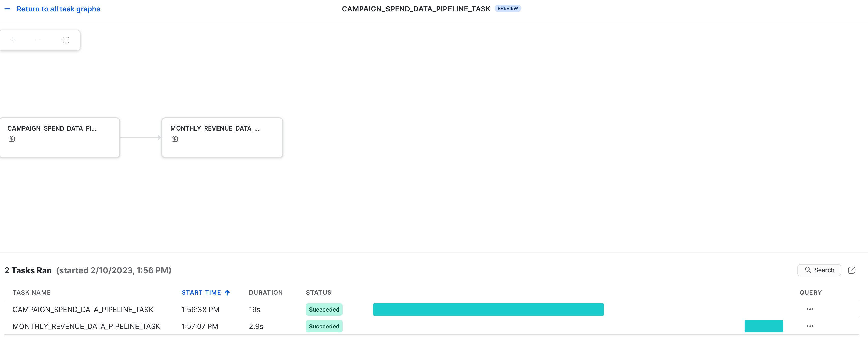This screenshot has height=361, width=868.
Task: Click Return to all task graphs link
Action: pos(58,8)
